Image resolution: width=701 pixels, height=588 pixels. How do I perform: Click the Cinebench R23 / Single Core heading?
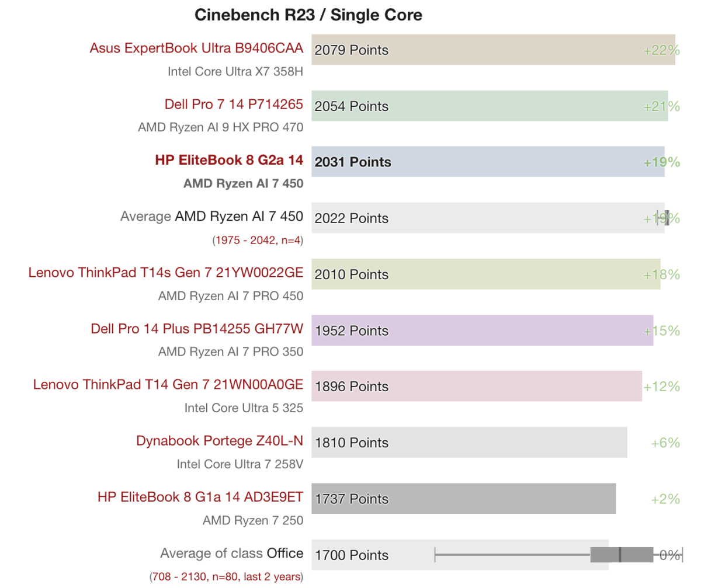308,15
